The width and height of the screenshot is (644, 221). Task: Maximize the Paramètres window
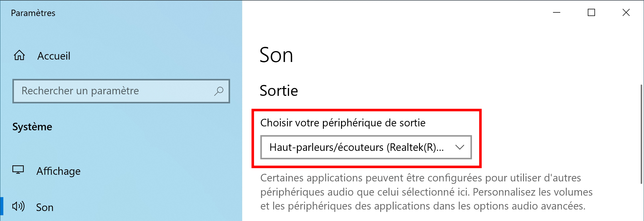pos(591,12)
